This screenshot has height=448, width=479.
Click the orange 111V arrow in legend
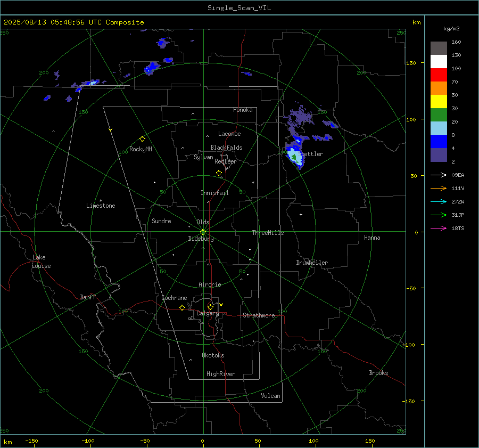(439, 189)
